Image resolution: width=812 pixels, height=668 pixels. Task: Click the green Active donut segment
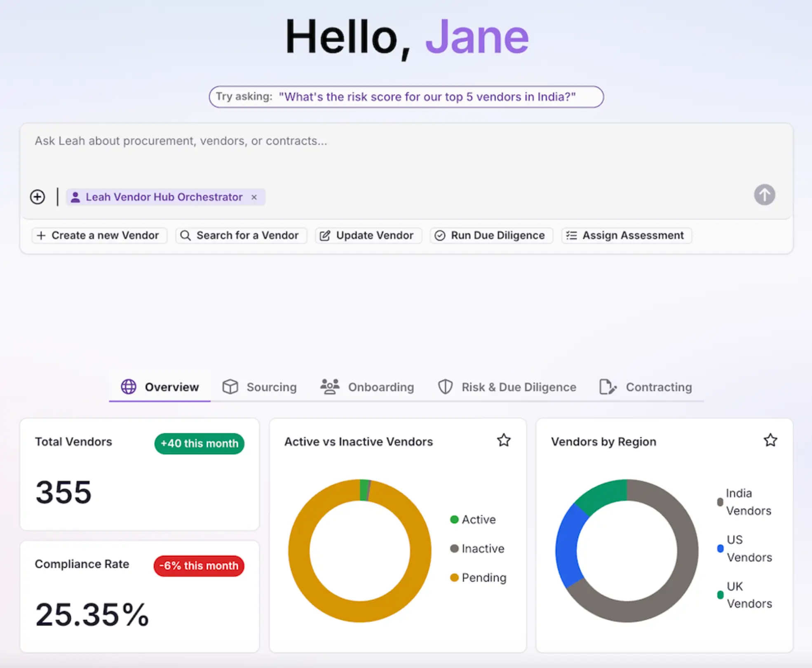364,490
